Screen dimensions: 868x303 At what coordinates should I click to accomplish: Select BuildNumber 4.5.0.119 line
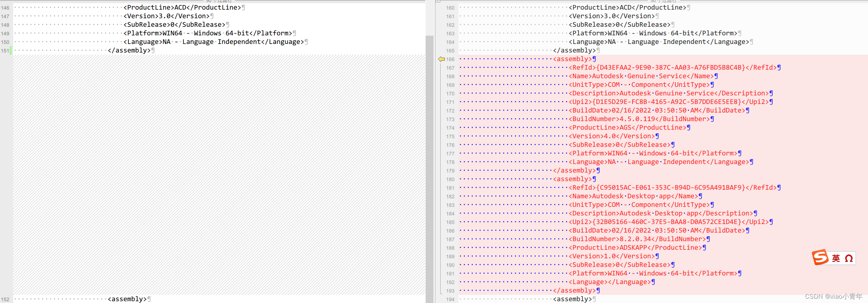pos(640,119)
